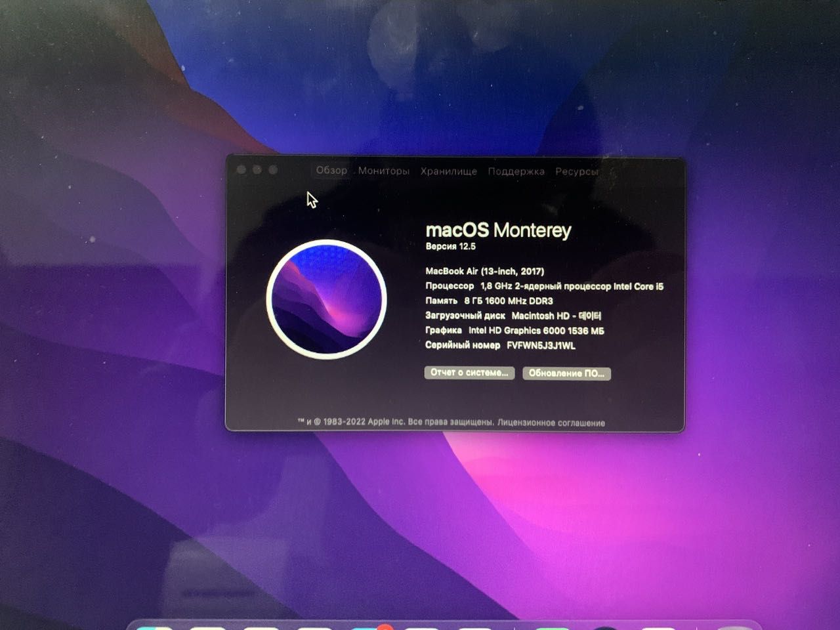Viewport: 840px width, 630px height.
Task: Select the Поддержка tab
Action: click(x=516, y=171)
